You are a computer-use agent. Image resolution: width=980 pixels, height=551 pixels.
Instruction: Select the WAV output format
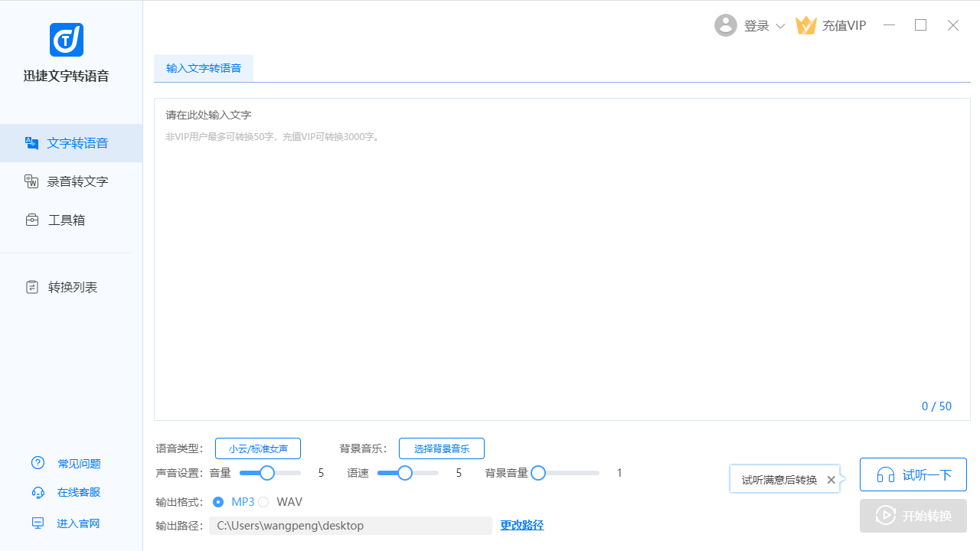(264, 502)
